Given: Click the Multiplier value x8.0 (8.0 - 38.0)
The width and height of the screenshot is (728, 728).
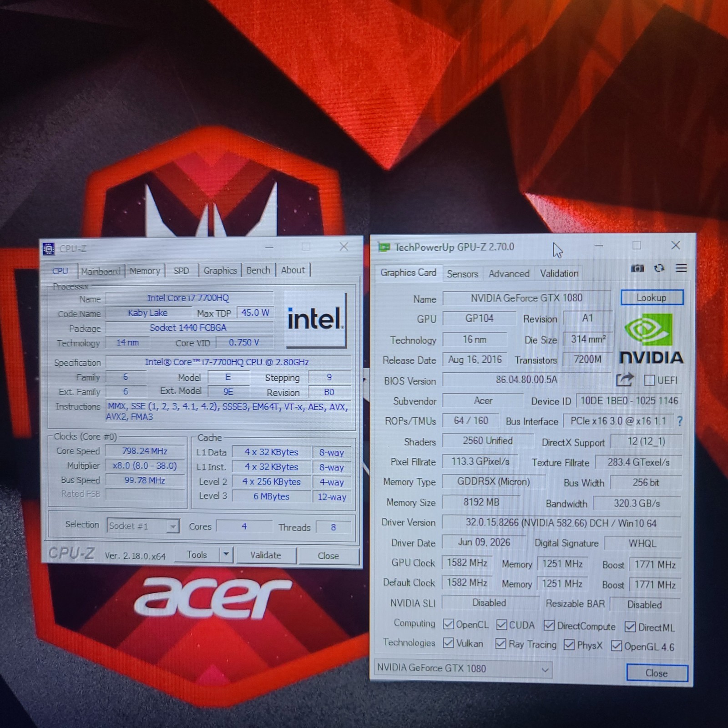Looking at the screenshot, I should pyautogui.click(x=145, y=465).
